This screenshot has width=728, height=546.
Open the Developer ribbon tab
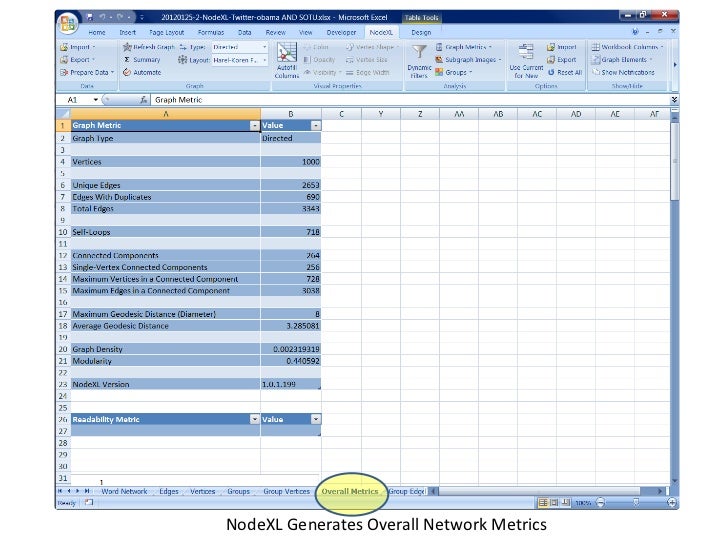pos(341,32)
